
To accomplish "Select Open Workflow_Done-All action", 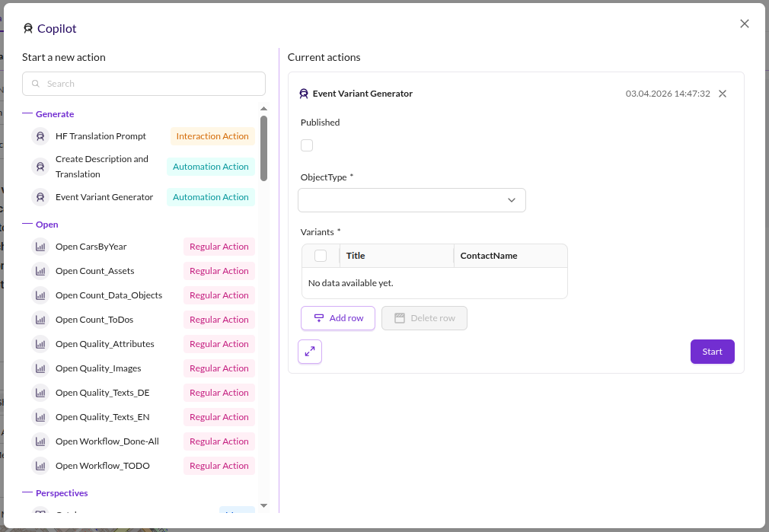I will coord(143,441).
